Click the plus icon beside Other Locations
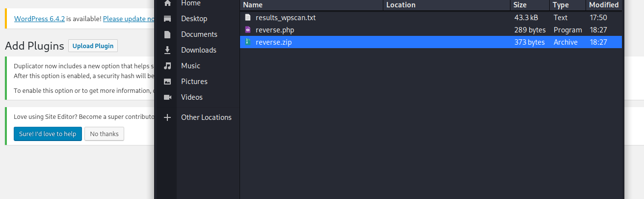 [x=167, y=117]
